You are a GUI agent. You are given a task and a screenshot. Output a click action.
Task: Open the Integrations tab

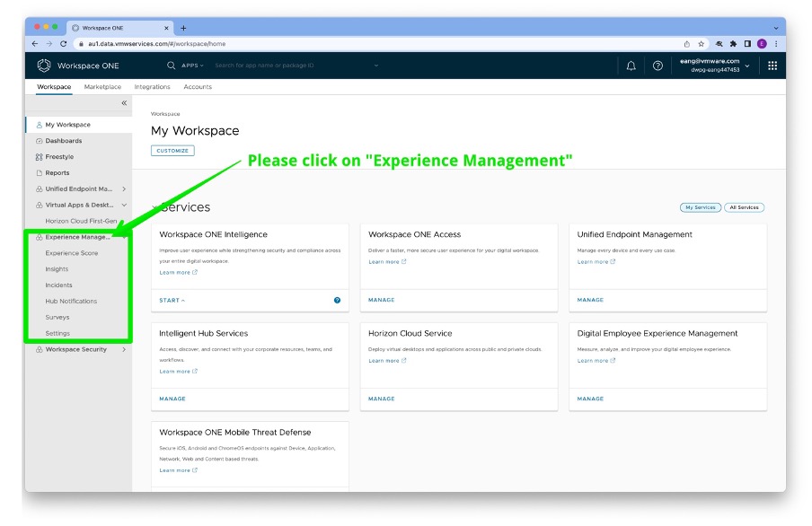[152, 87]
